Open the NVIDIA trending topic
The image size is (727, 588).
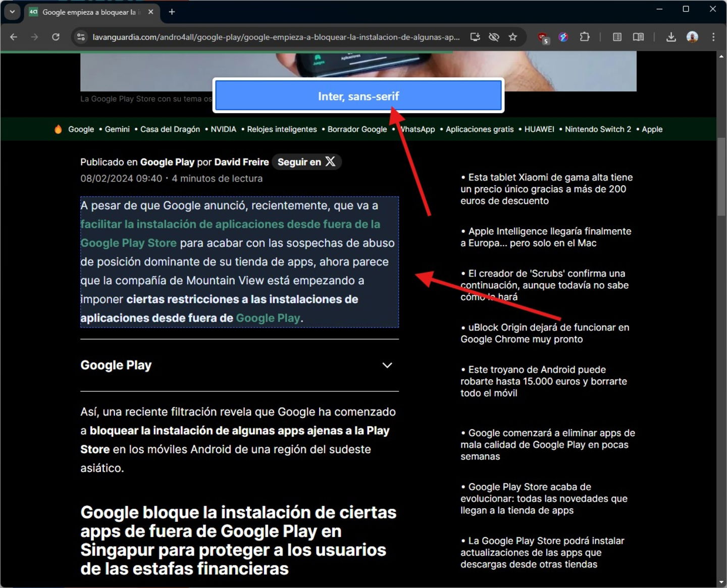(223, 129)
